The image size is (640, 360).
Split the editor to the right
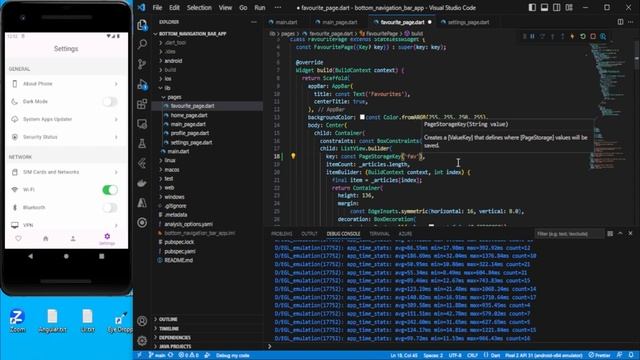(620, 22)
